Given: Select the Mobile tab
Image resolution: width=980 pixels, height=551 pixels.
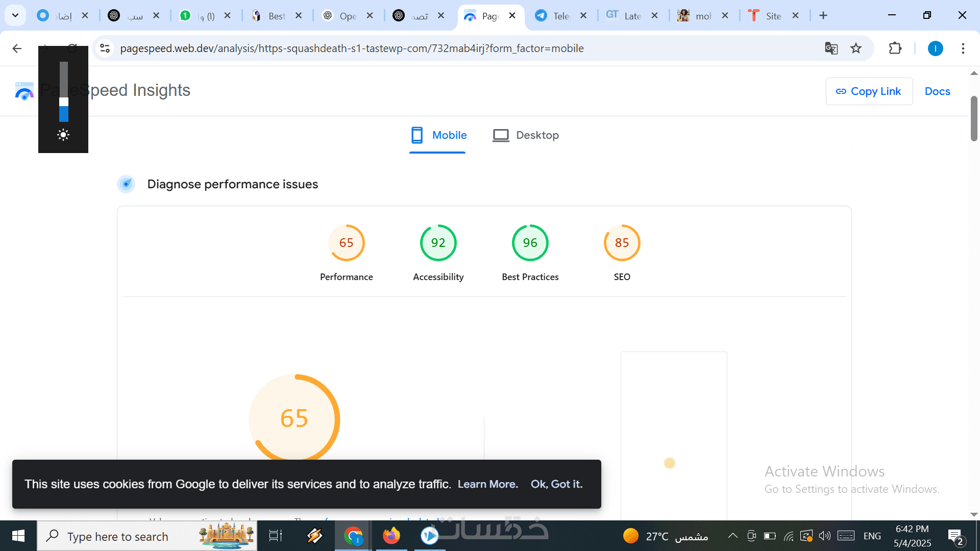Looking at the screenshot, I should tap(439, 135).
